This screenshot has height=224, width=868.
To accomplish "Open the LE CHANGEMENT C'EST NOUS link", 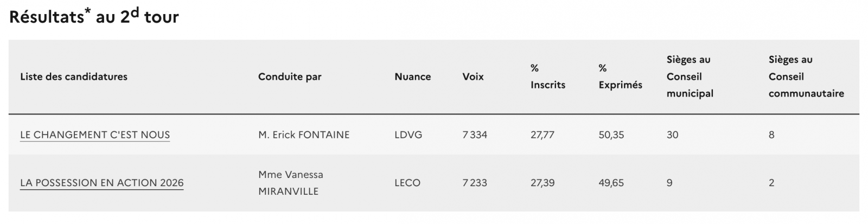I will (95, 135).
